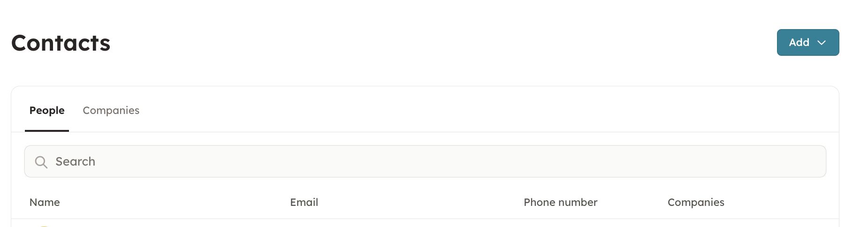Click the Add label text
This screenshot has width=868, height=227.
[x=799, y=43]
